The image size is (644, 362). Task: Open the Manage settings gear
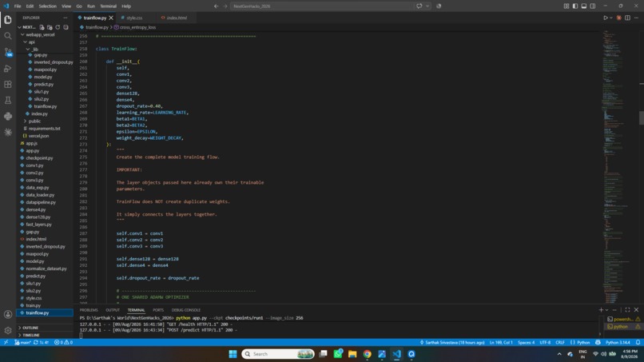pyautogui.click(x=8, y=330)
